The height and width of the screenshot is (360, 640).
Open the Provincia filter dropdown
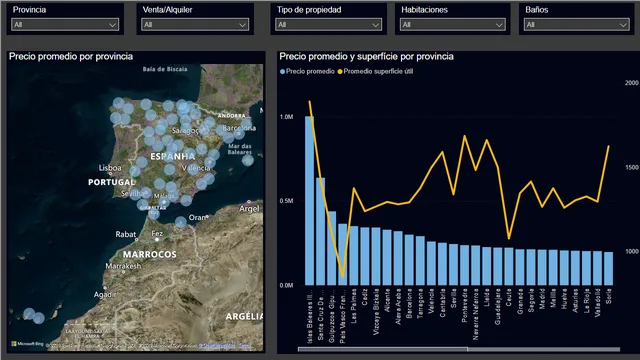coord(65,24)
